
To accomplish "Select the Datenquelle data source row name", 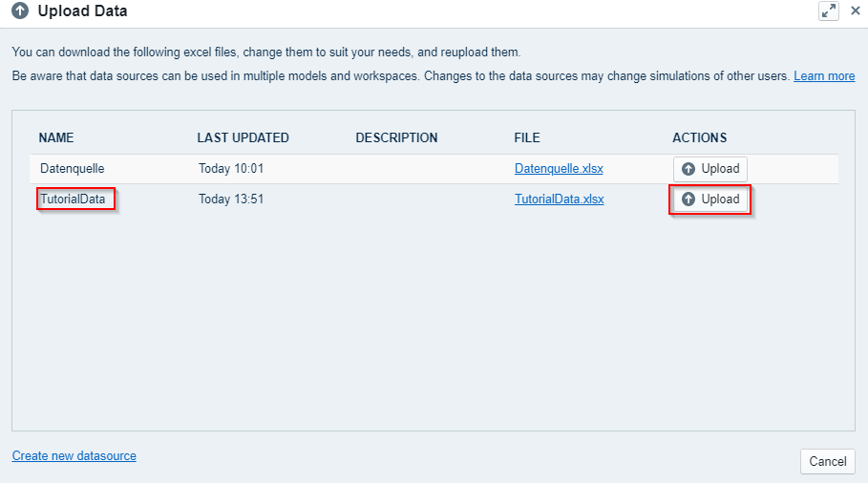I will 73,168.
